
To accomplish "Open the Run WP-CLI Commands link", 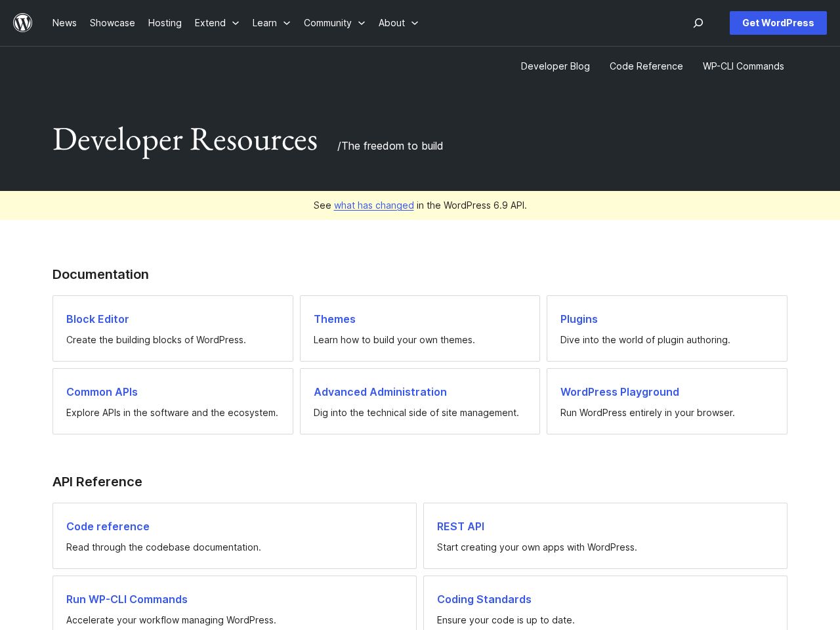I will [x=127, y=599].
